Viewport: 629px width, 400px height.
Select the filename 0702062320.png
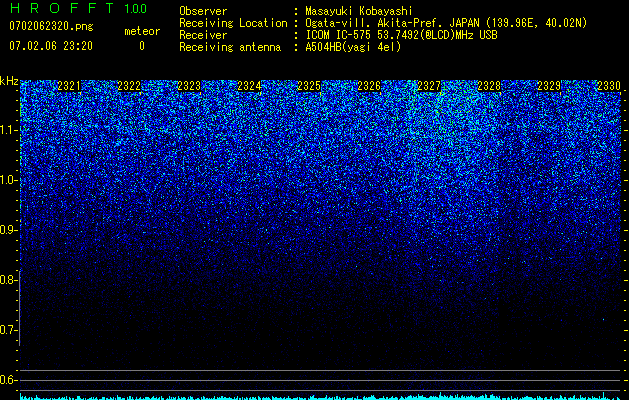51,26
